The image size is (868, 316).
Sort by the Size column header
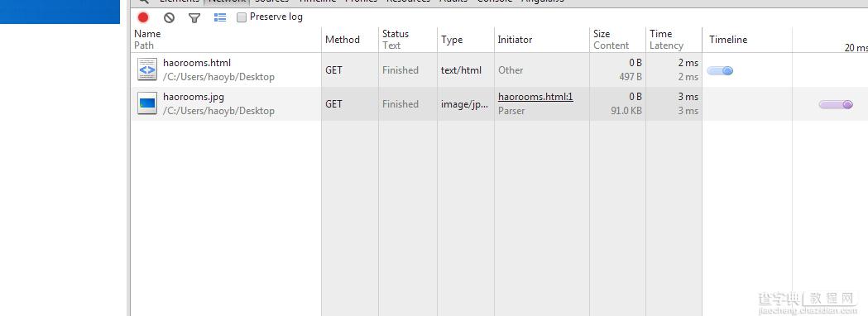coord(602,34)
